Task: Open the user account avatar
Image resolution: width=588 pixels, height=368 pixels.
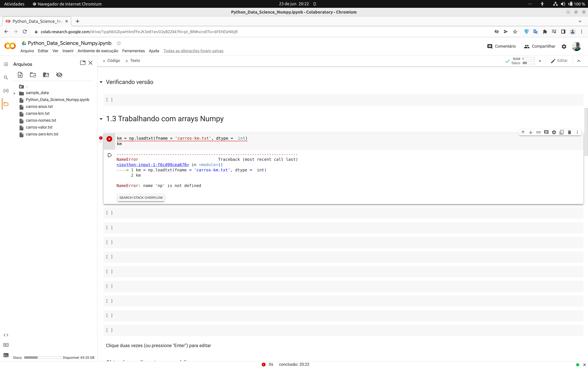Action: click(x=576, y=46)
